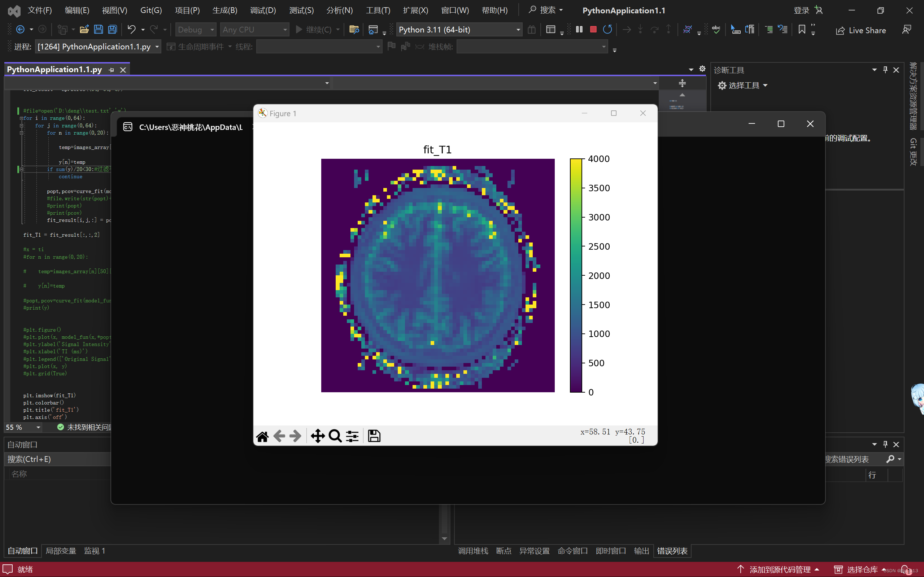This screenshot has height=577, width=924.
Task: Open the Configure subplots sliders icon
Action: (352, 436)
